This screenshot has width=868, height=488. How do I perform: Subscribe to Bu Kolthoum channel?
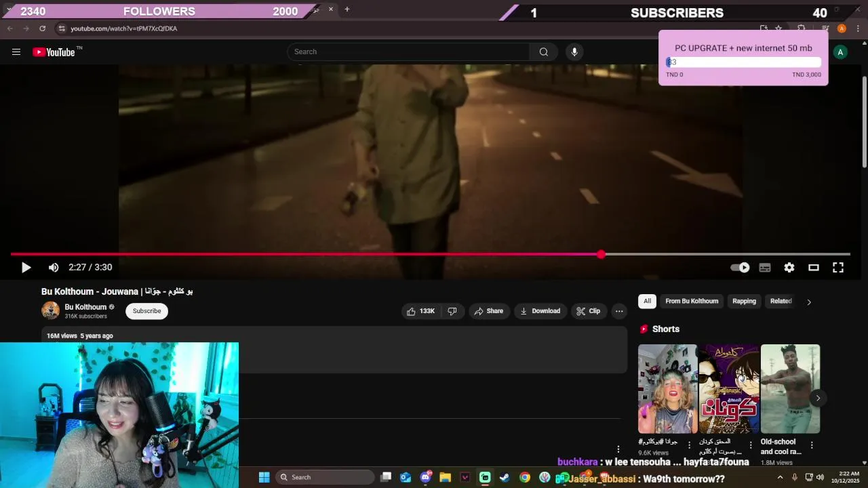146,311
